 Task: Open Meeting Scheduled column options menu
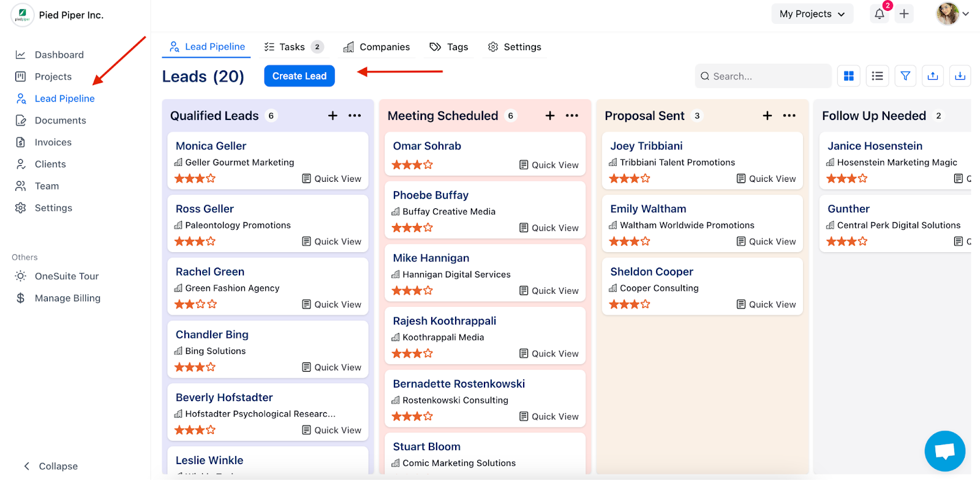click(572, 116)
